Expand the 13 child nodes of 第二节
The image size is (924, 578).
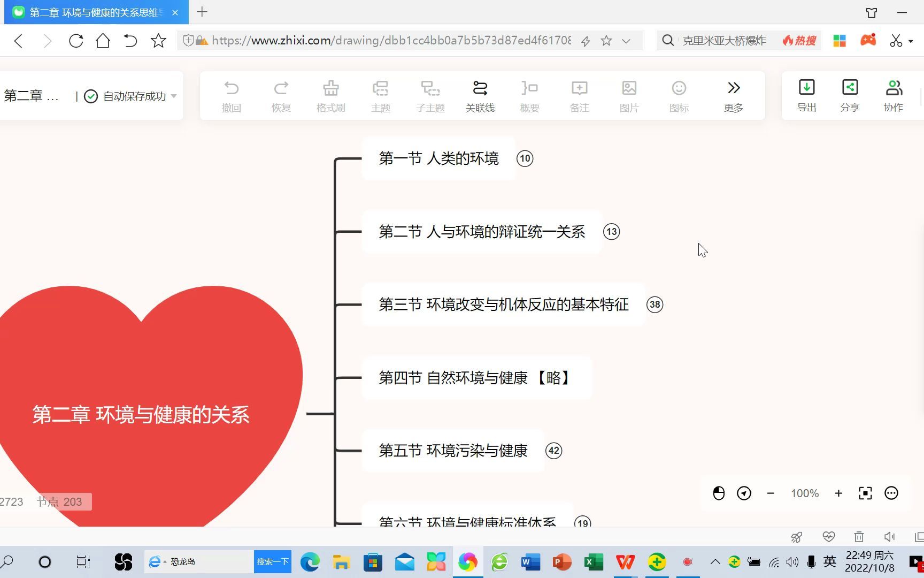click(611, 232)
